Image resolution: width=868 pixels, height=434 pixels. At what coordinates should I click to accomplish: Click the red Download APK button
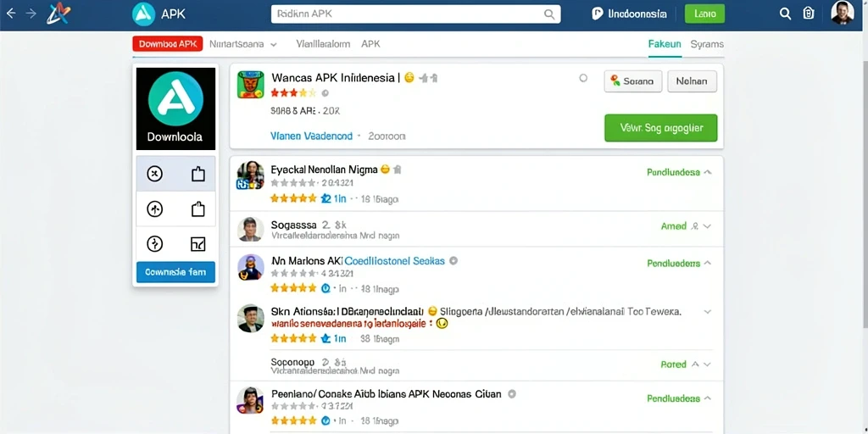[168, 44]
